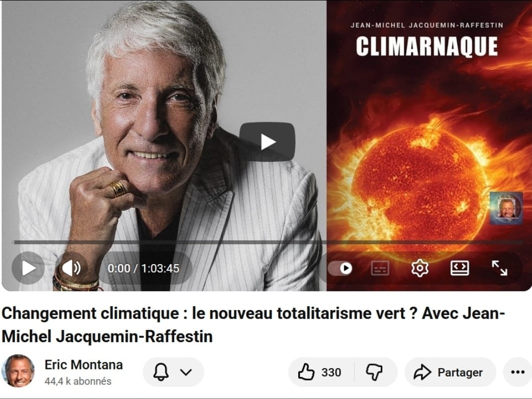This screenshot has width=532, height=399.
Task: Click the large center play button
Action: (x=267, y=142)
